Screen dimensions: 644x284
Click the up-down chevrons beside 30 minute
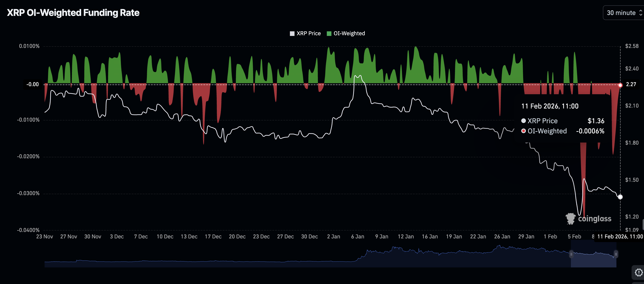(641, 13)
